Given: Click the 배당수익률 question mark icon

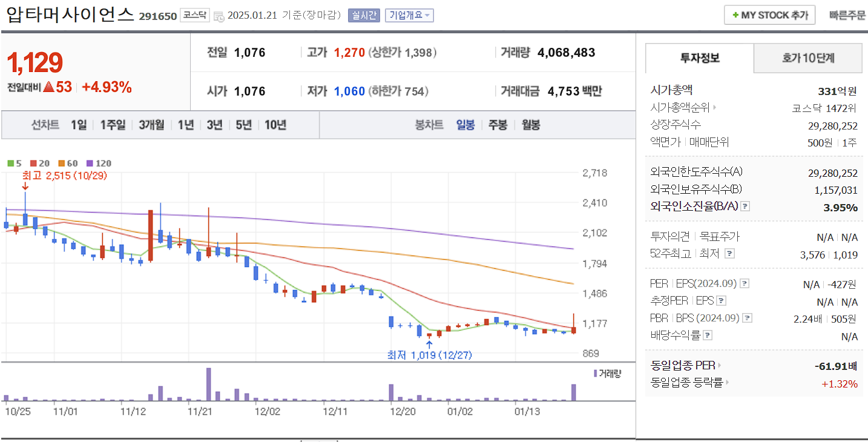Looking at the screenshot, I should pyautogui.click(x=708, y=335).
